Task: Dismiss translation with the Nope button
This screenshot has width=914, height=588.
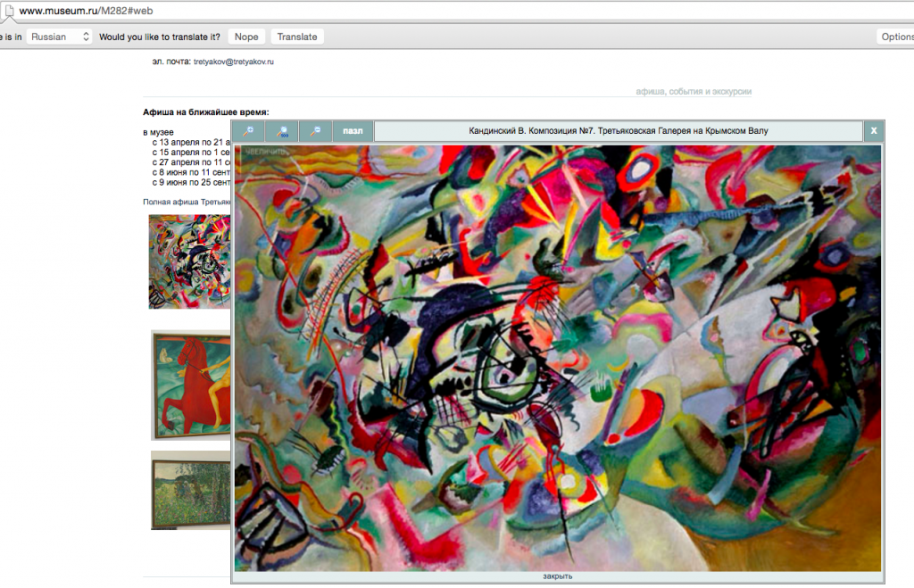Action: (246, 37)
